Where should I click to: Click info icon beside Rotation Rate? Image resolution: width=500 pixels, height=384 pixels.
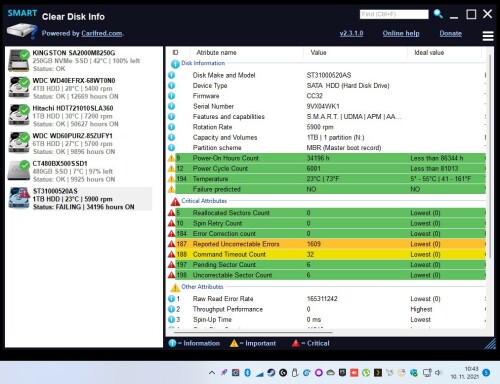(171, 127)
